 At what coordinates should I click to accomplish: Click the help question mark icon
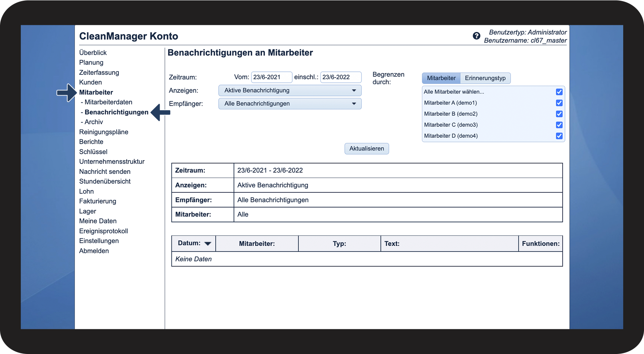476,36
